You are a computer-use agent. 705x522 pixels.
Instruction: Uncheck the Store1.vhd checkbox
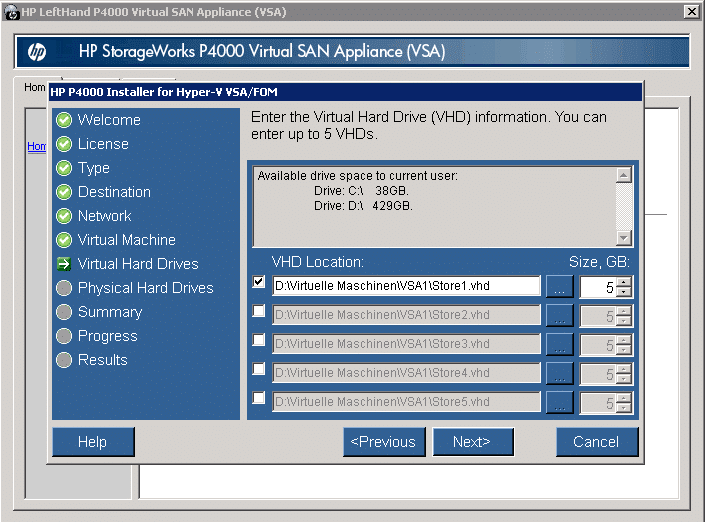(x=259, y=283)
